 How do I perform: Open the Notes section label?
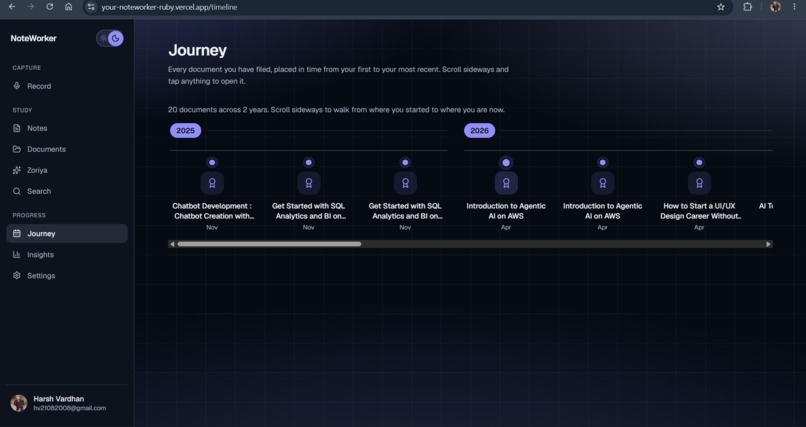pyautogui.click(x=37, y=128)
